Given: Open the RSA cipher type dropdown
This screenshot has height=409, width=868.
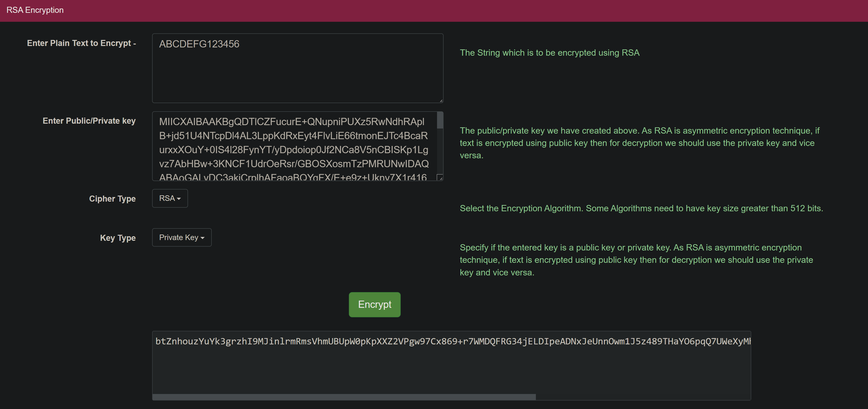Looking at the screenshot, I should (x=170, y=198).
